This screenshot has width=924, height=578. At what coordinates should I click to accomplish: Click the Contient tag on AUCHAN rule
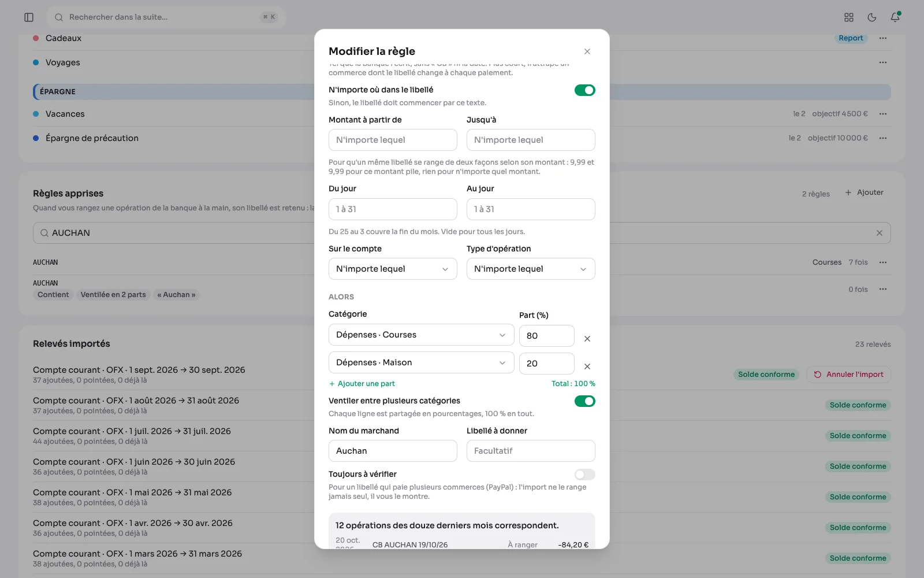coord(53,295)
